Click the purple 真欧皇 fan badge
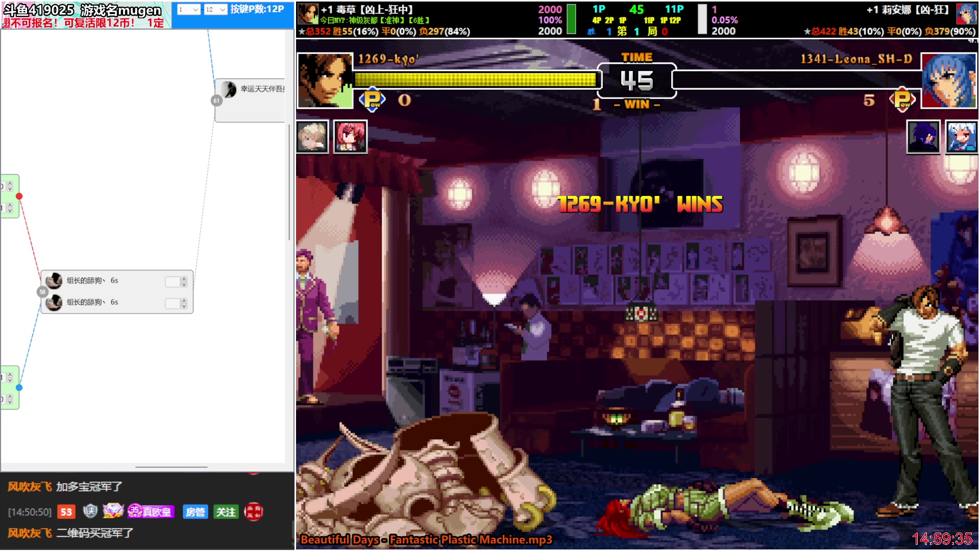 click(x=151, y=511)
